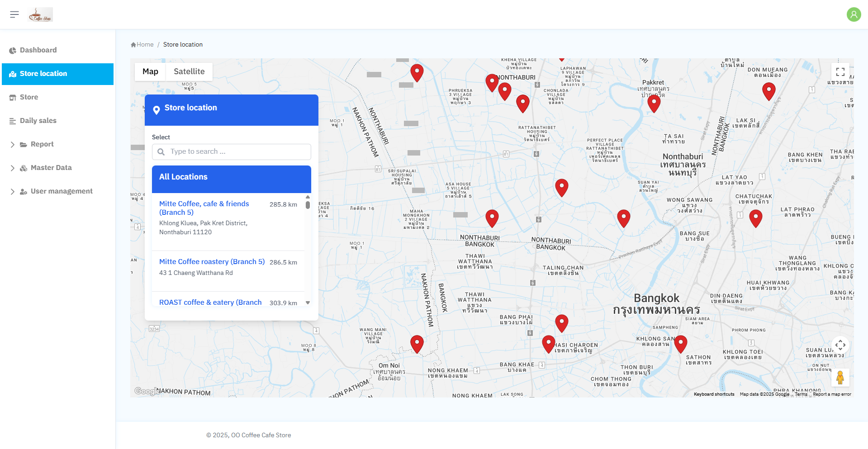
Task: Click the marker below Rattanathibet Village
Action: pyautogui.click(x=562, y=187)
